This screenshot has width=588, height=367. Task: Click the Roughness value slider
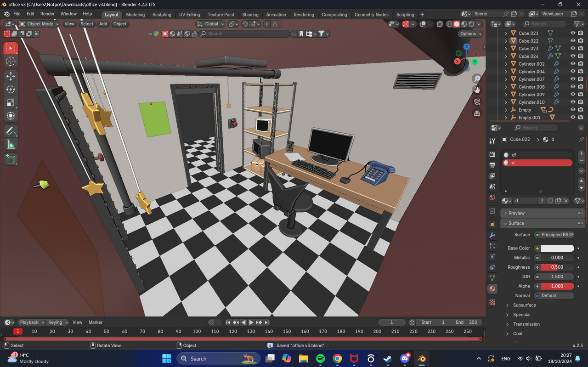[557, 267]
